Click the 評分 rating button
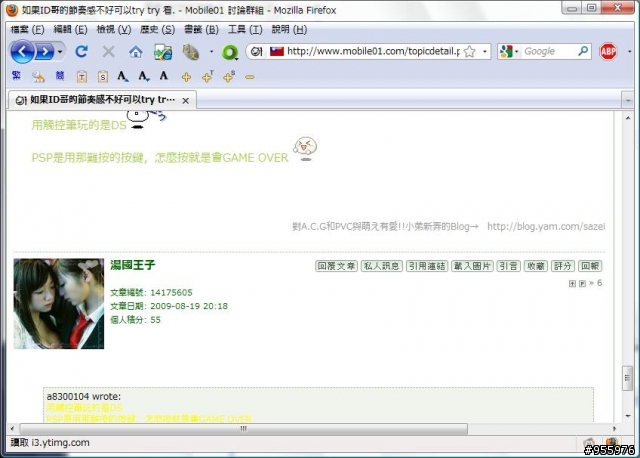640x458 pixels. pos(563,266)
